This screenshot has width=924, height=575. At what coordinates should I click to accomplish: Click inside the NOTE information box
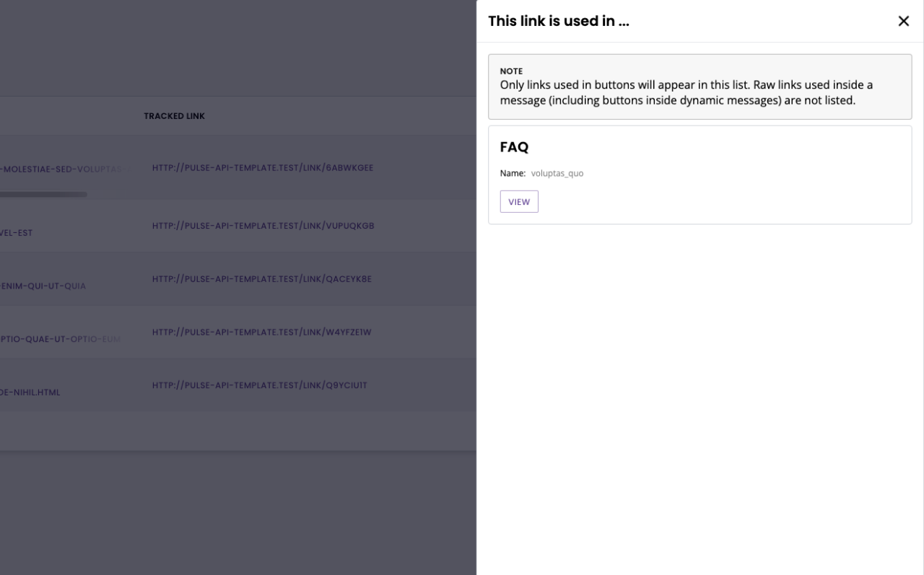click(699, 85)
